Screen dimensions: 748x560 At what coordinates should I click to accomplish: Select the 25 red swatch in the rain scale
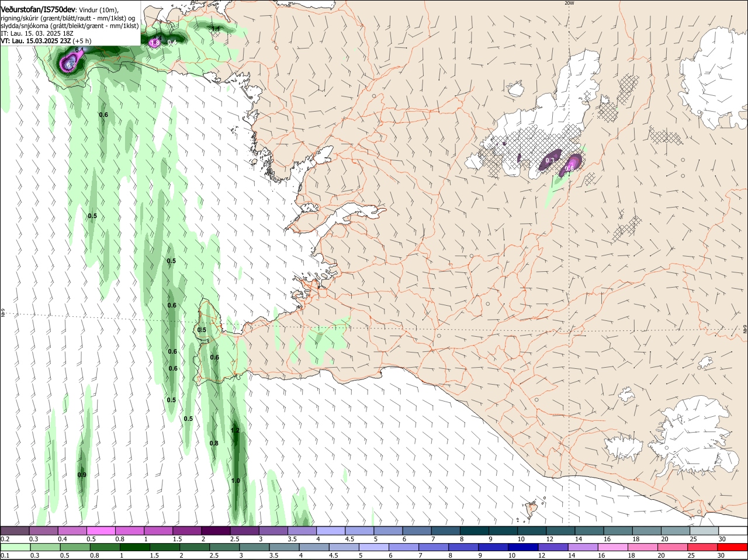tap(702, 547)
